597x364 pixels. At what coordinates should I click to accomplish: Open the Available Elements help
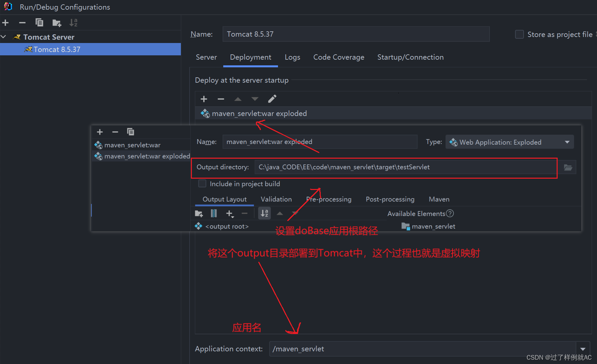click(x=450, y=213)
